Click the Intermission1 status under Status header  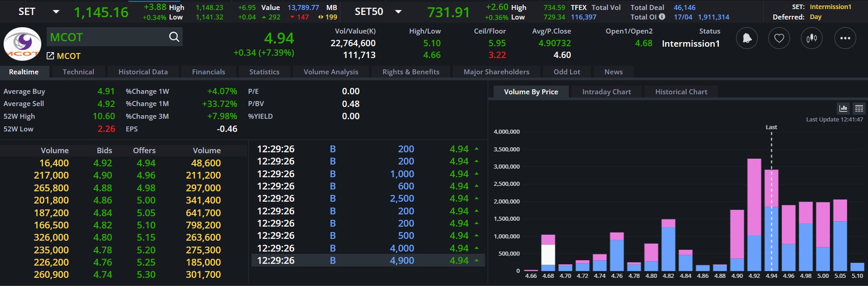691,44
